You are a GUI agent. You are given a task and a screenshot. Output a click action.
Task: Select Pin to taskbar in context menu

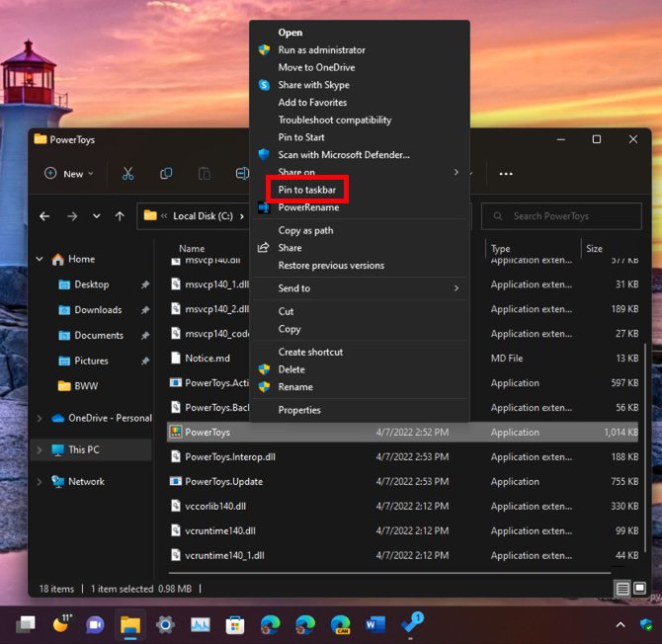[307, 190]
